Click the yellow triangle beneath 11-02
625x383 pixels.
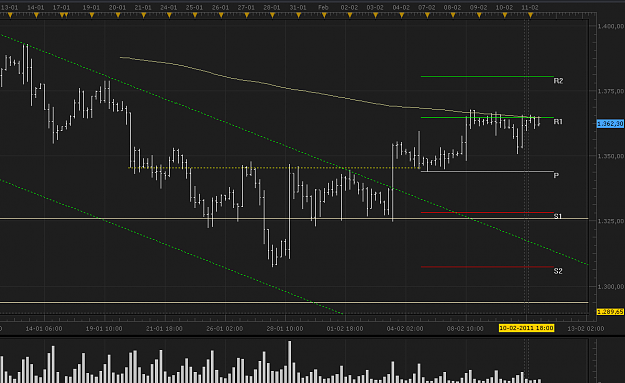click(530, 15)
